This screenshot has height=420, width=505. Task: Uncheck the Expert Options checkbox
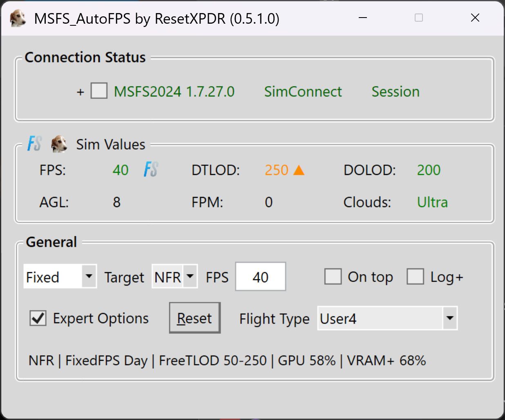coord(38,318)
